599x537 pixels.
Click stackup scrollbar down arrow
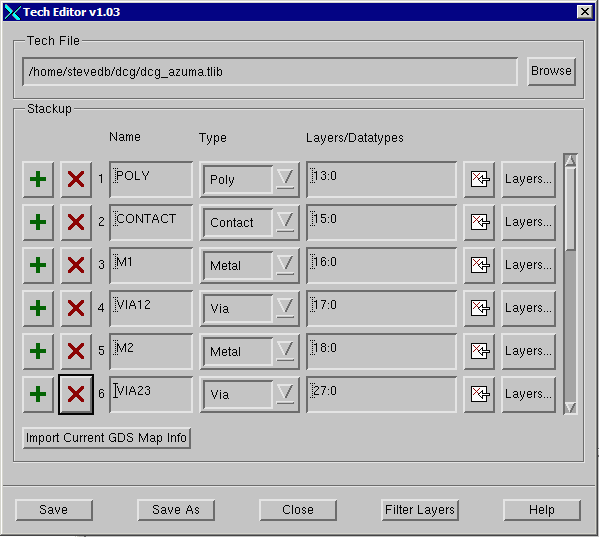pos(570,408)
